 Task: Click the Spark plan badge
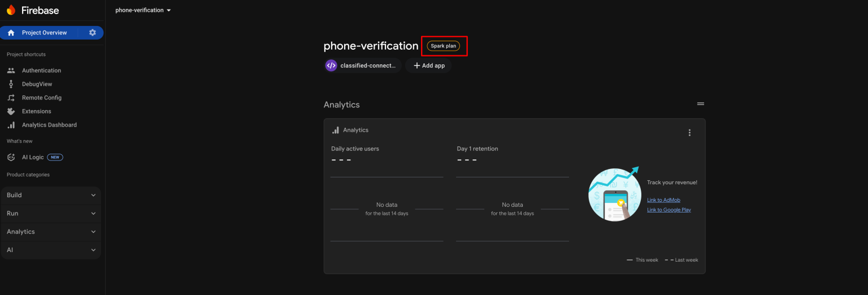click(x=444, y=46)
